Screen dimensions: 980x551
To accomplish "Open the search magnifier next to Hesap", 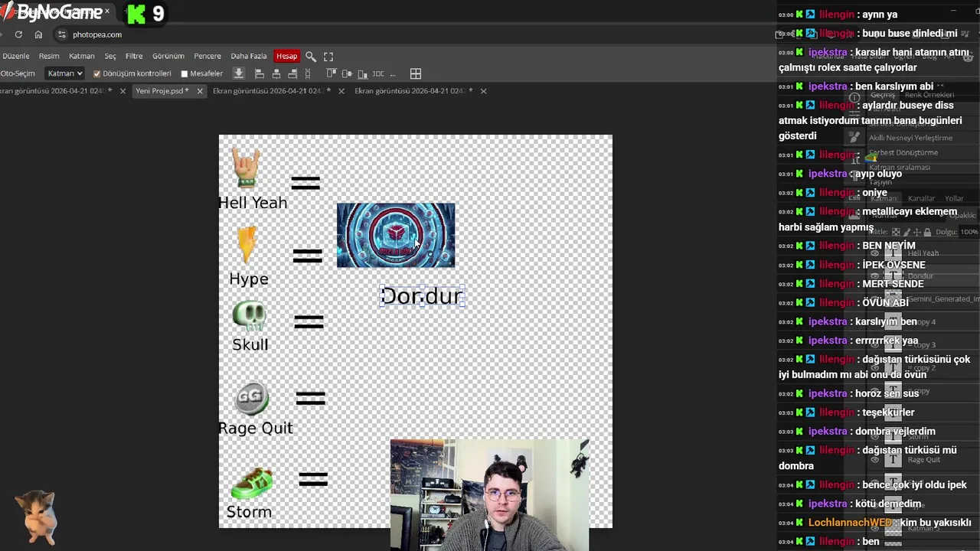I will pos(311,56).
